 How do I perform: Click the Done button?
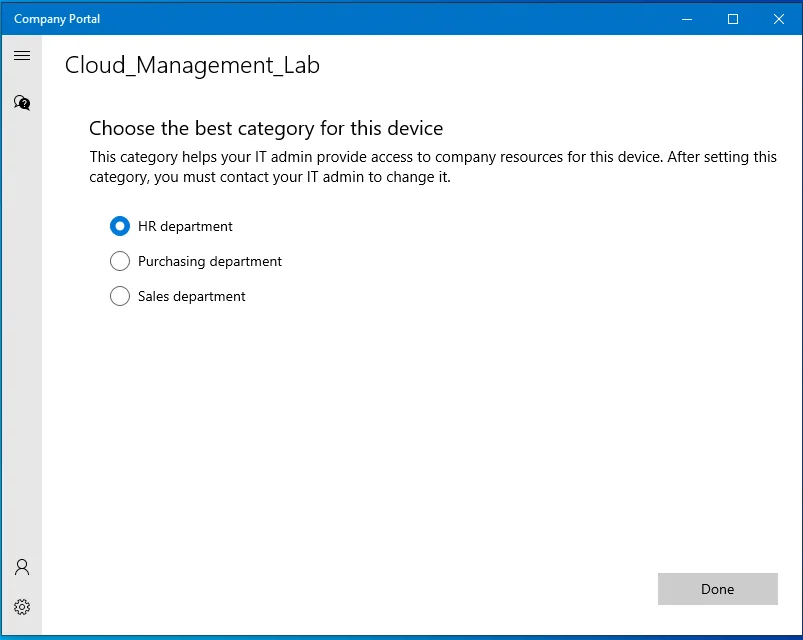click(717, 589)
